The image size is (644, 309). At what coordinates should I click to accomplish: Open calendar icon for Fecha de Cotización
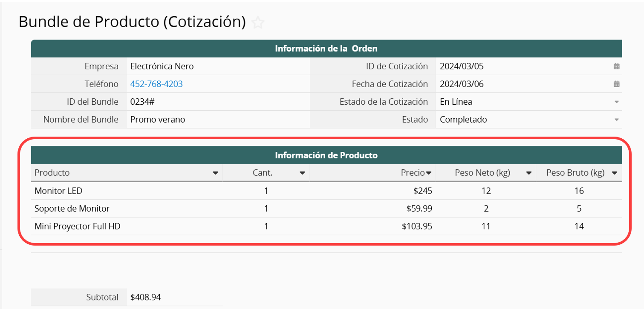[x=616, y=84]
